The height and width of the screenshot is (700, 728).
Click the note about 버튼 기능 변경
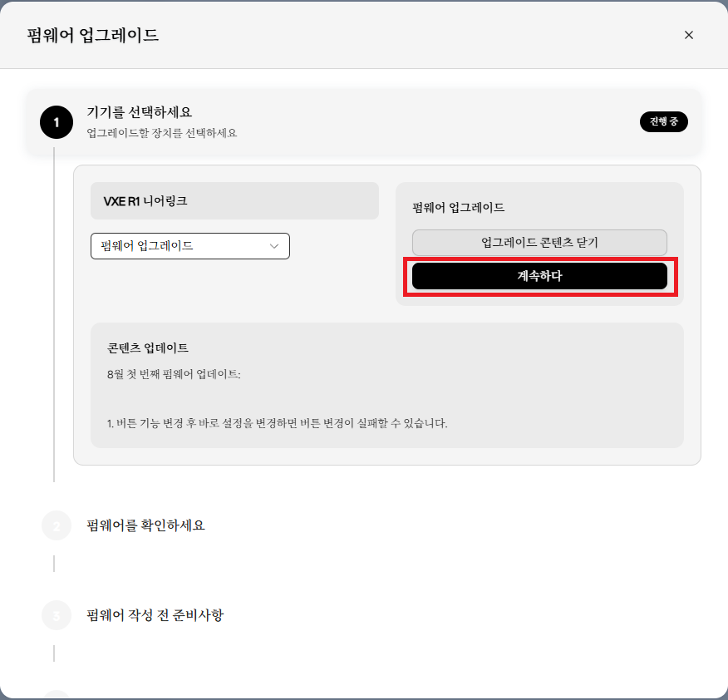[x=278, y=423]
